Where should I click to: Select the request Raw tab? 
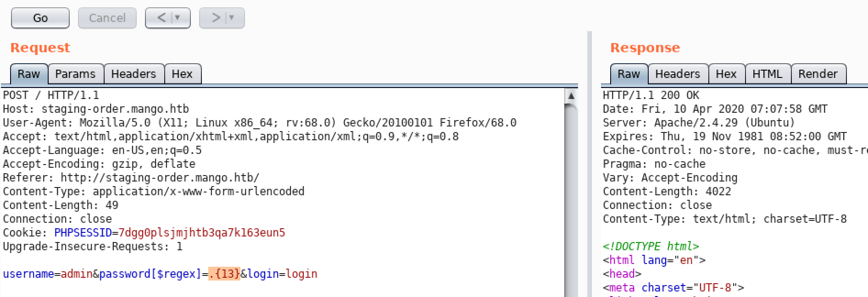pos(29,74)
